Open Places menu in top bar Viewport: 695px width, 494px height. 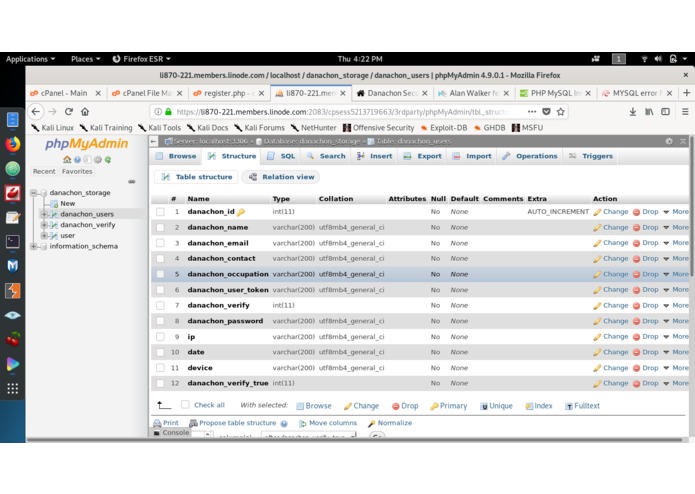[86, 59]
